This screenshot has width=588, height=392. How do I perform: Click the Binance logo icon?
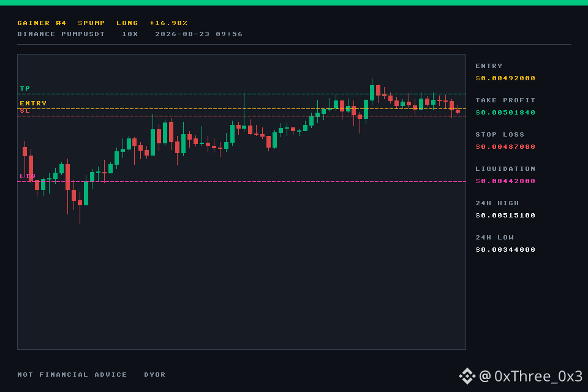467,376
